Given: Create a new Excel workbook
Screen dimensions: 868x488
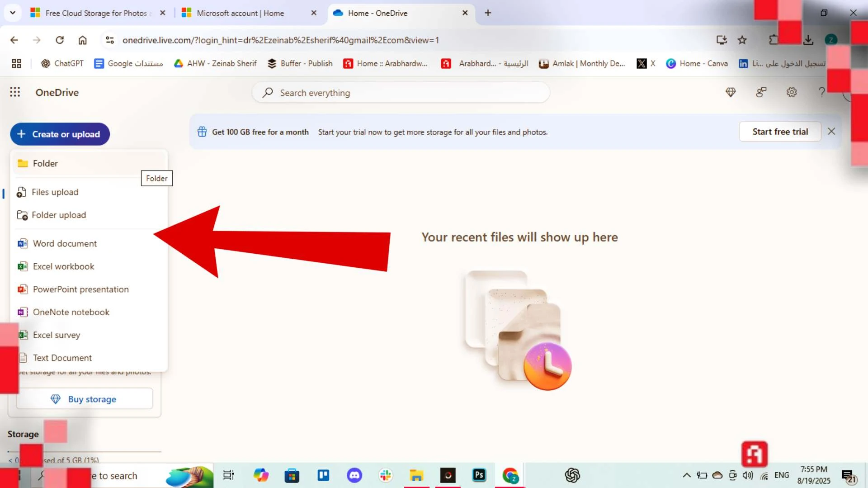Looking at the screenshot, I should tap(89, 266).
